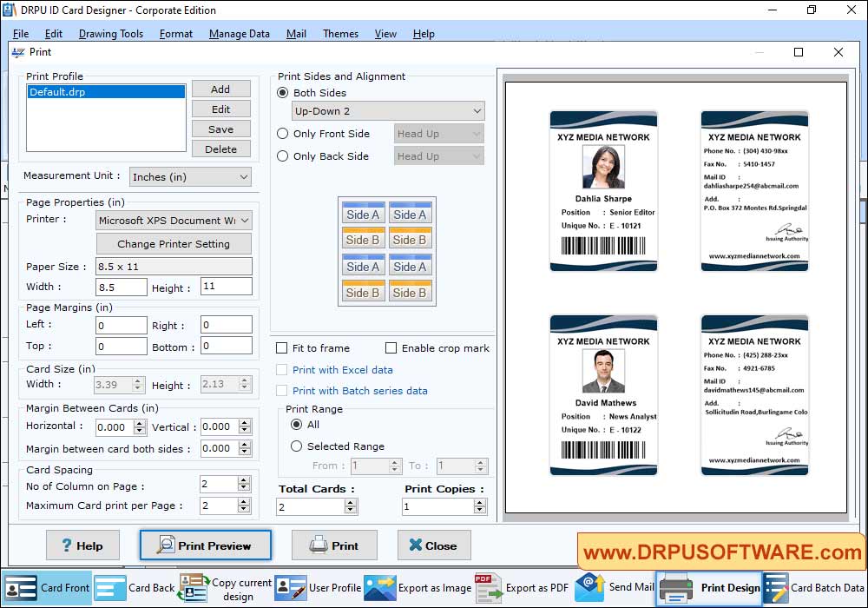Select All print range radio button
868x608 pixels.
click(297, 424)
